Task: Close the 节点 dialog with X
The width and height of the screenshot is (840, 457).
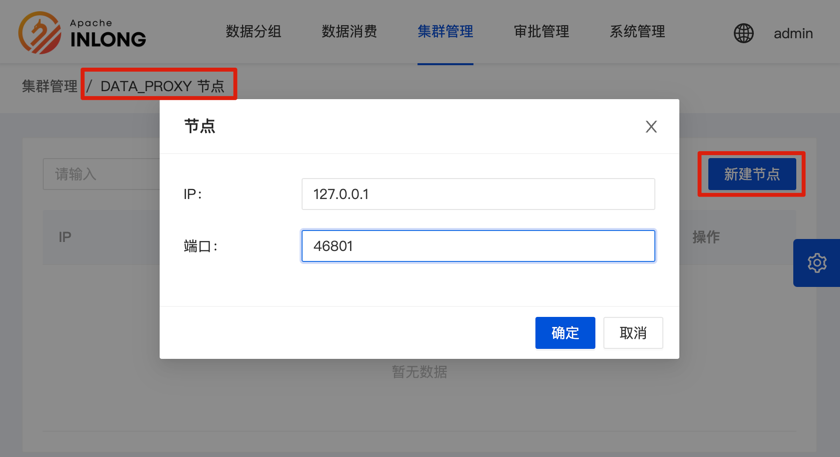Action: [x=651, y=127]
